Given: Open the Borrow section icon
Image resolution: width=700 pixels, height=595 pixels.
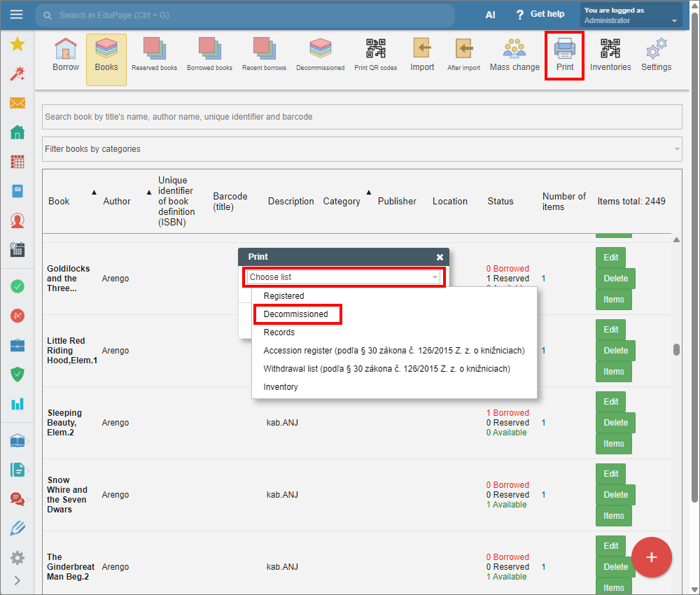Looking at the screenshot, I should [66, 55].
